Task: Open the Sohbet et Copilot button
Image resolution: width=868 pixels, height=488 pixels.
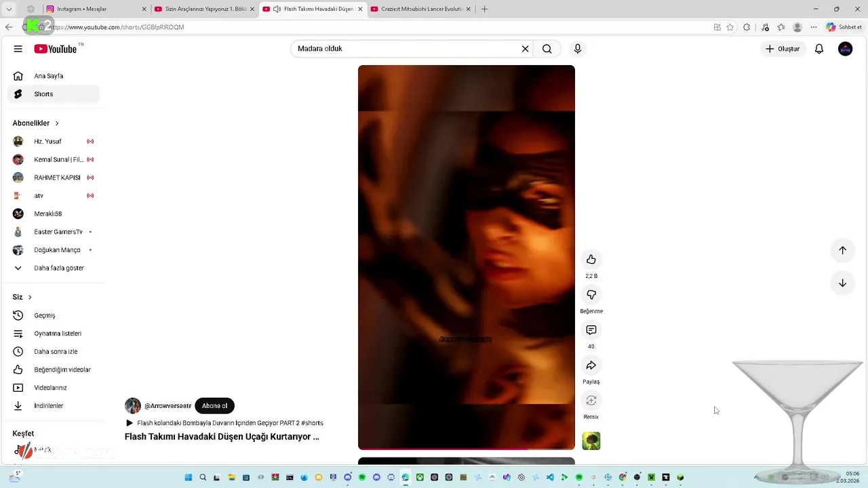Action: (x=844, y=27)
